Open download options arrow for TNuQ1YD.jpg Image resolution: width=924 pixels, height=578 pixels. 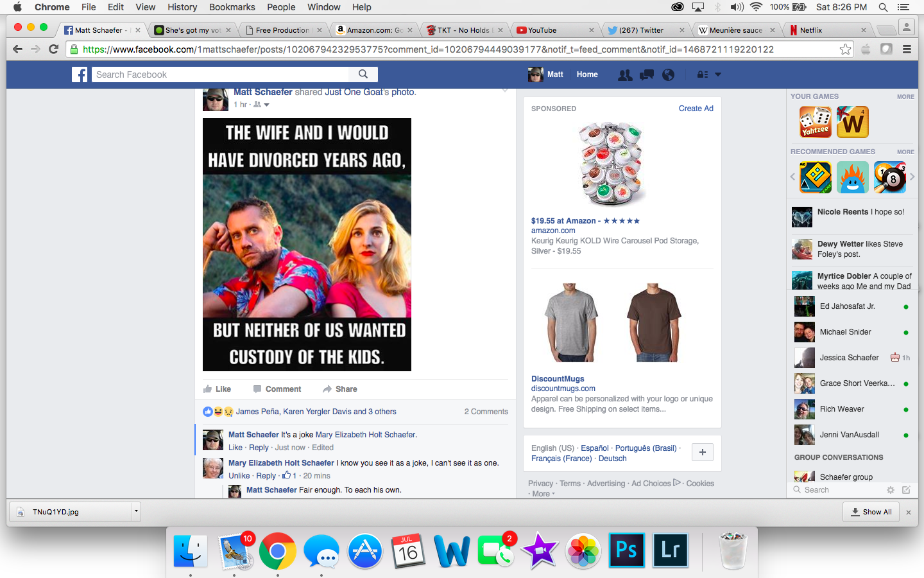pos(136,512)
